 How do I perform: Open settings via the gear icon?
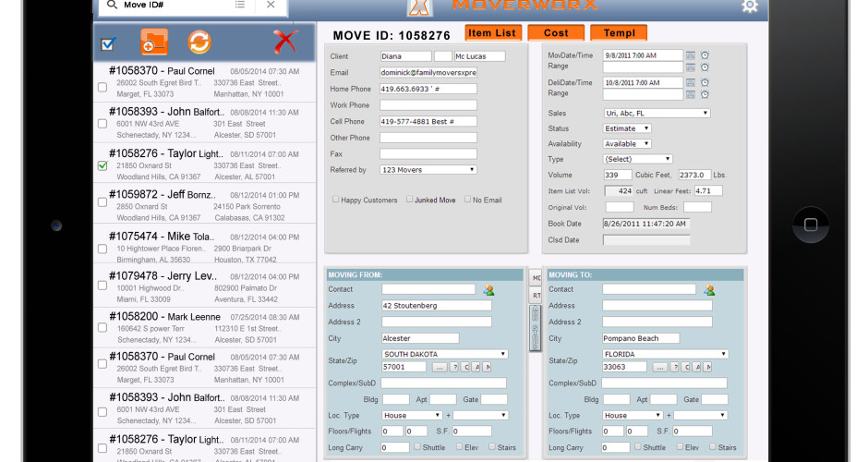750,6
